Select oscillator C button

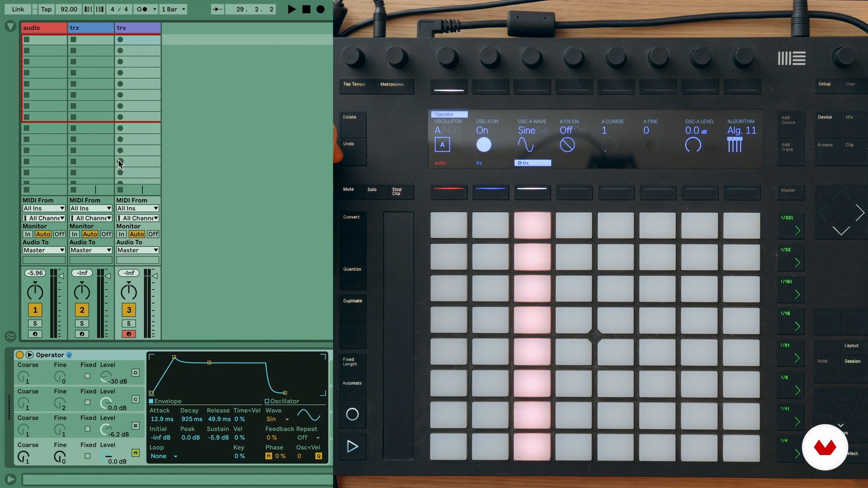136,399
